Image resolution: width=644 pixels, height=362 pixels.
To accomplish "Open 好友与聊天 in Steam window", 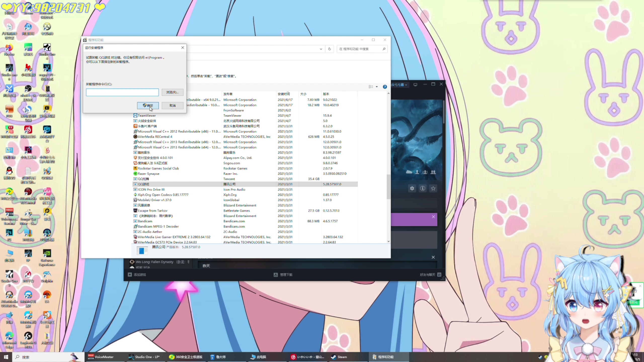I will point(430,275).
